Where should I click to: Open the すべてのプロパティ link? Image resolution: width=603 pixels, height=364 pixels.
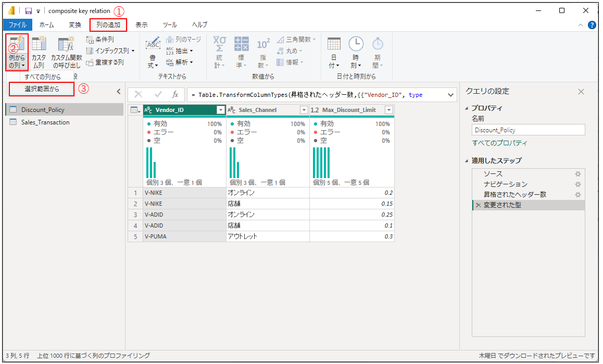499,143
